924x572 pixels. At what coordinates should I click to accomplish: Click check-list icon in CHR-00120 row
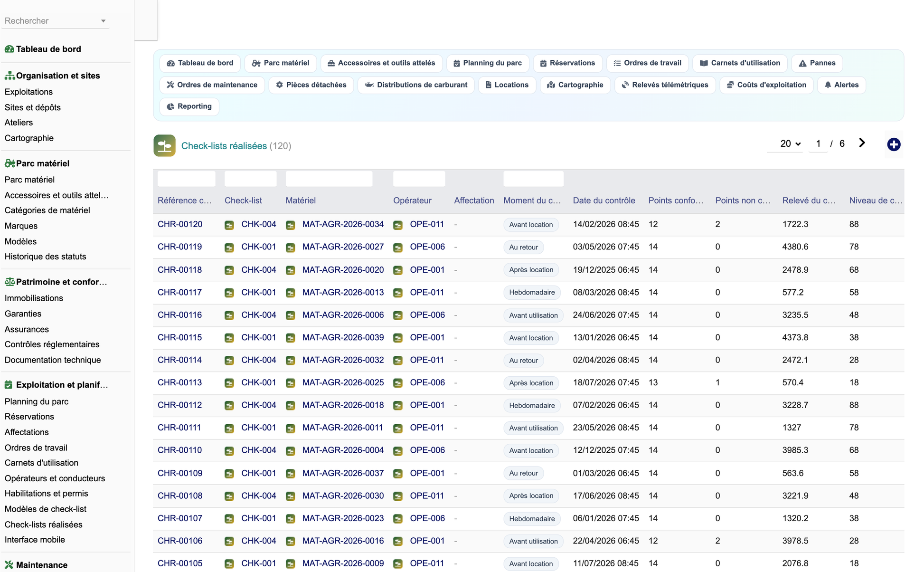(x=229, y=225)
